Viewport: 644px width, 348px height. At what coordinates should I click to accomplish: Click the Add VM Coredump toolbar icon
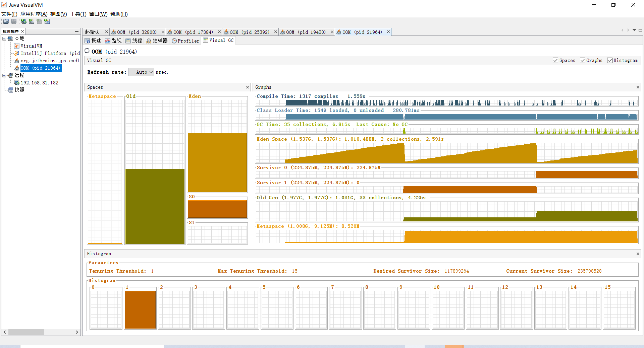point(39,21)
